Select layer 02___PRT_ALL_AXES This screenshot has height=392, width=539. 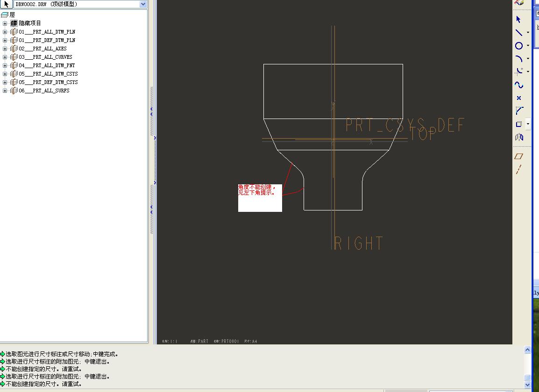point(43,49)
